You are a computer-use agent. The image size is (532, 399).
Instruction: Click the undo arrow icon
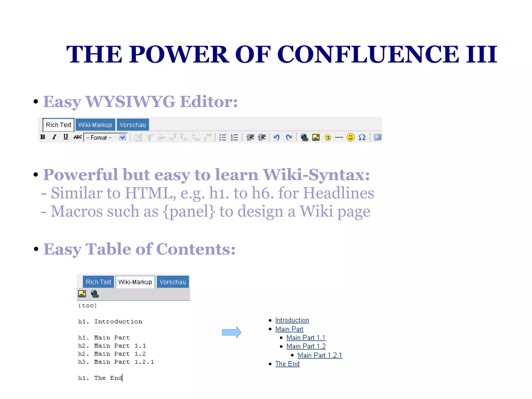[277, 137]
